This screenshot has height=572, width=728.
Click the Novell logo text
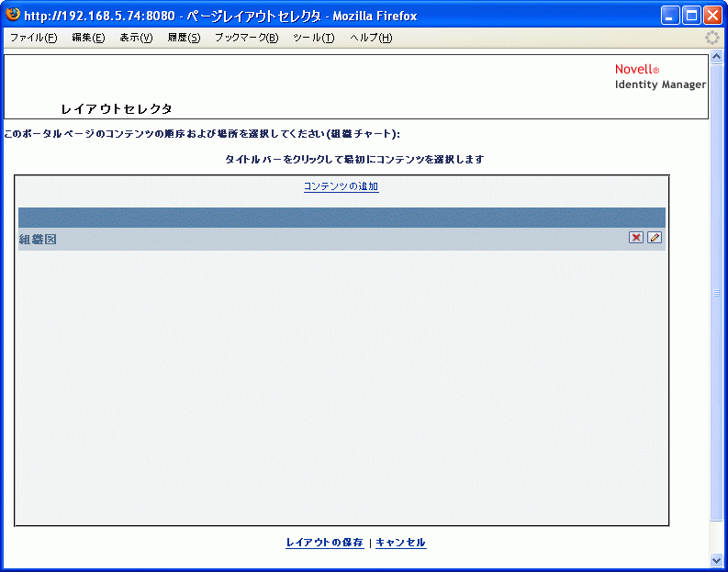[637, 69]
